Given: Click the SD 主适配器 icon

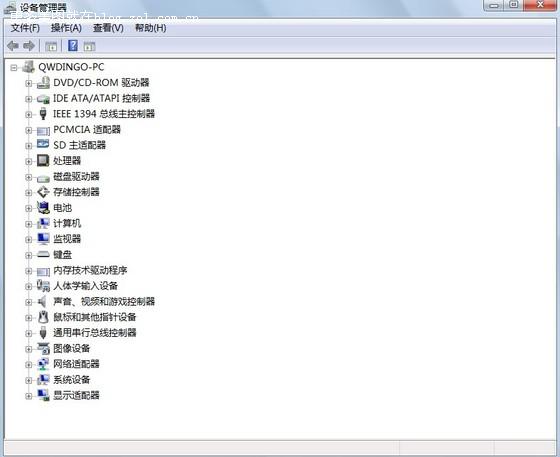Looking at the screenshot, I should (x=43, y=145).
